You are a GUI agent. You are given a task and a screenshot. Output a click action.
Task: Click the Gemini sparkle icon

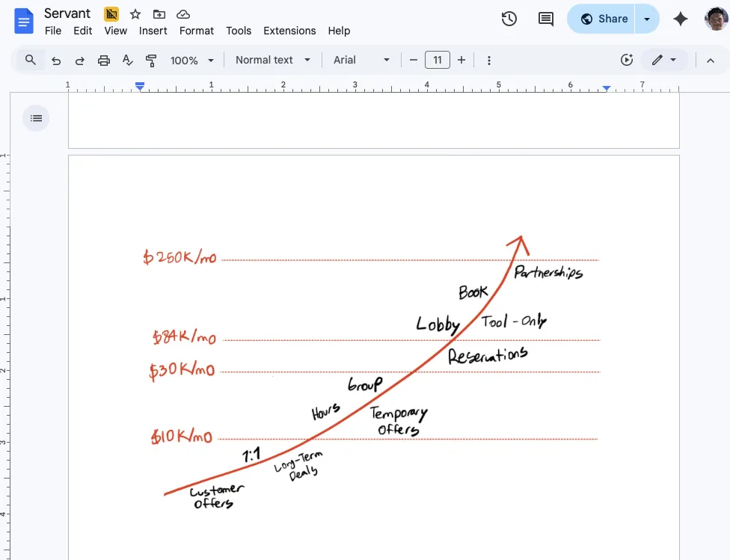point(680,19)
